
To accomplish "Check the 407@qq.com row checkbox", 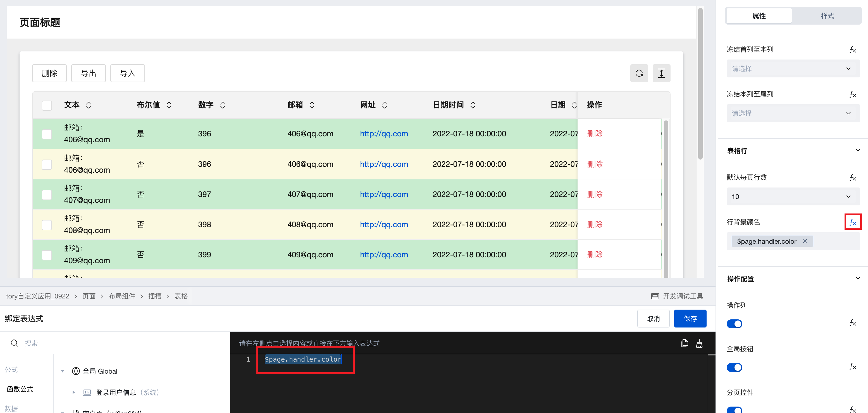I will click(47, 194).
